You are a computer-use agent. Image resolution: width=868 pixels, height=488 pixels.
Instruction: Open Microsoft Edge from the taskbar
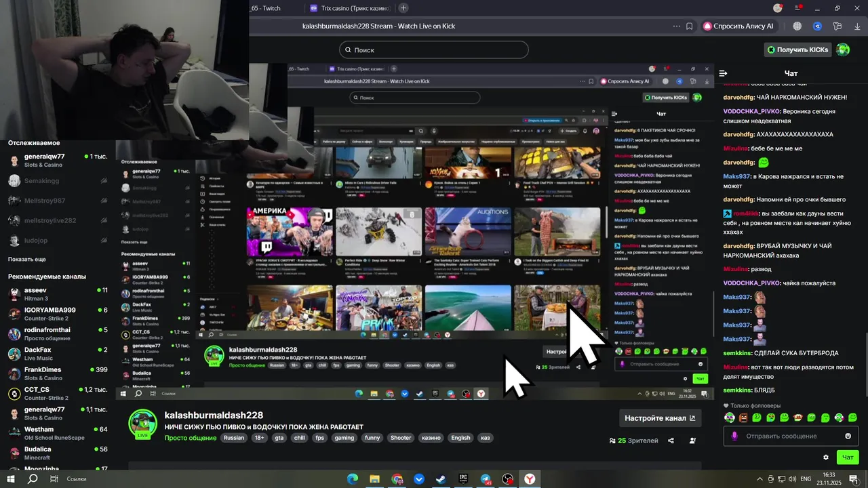pyautogui.click(x=353, y=479)
